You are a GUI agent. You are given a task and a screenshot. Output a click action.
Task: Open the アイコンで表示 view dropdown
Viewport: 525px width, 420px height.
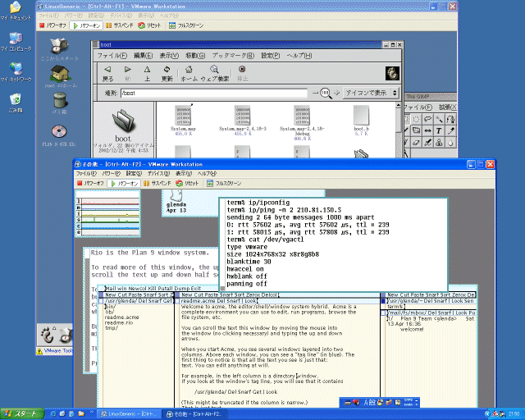click(372, 93)
